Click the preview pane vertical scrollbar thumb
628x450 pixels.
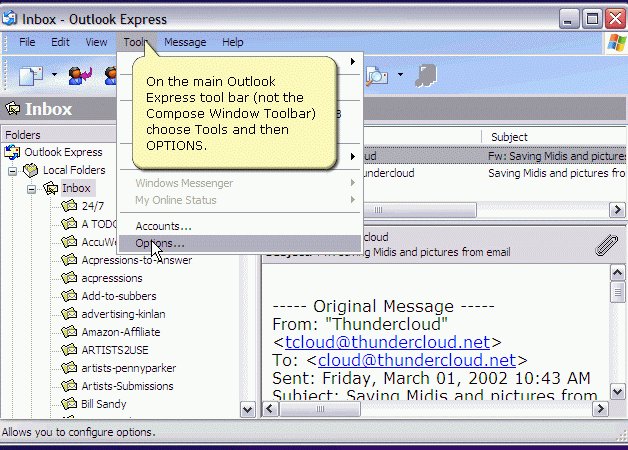pos(617,292)
